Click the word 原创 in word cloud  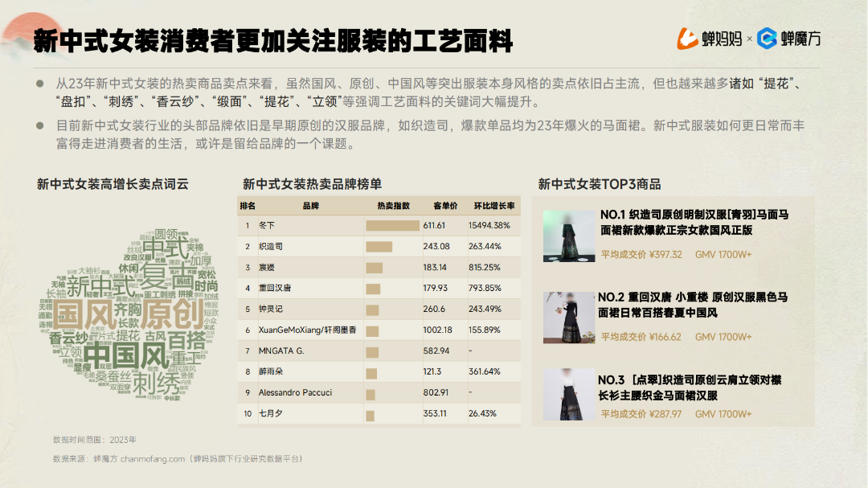point(172,314)
